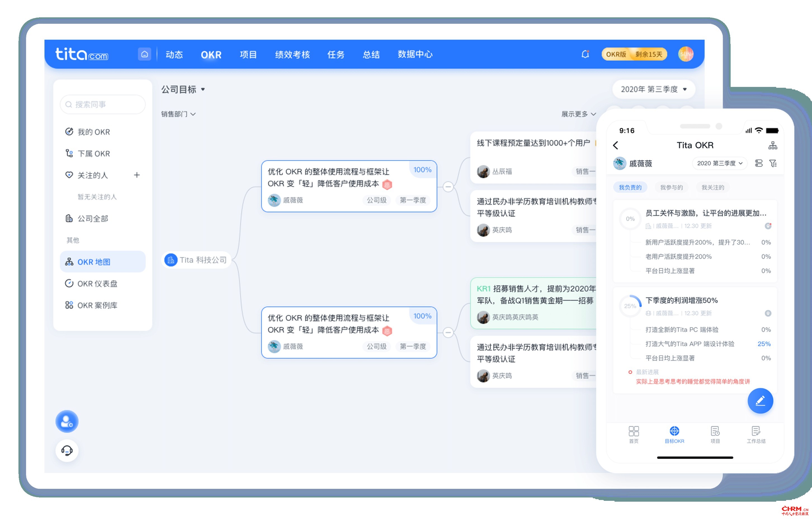Viewport: 812px width, 519px height.
Task: Tap the blue edit floating button in phone
Action: coord(760,401)
